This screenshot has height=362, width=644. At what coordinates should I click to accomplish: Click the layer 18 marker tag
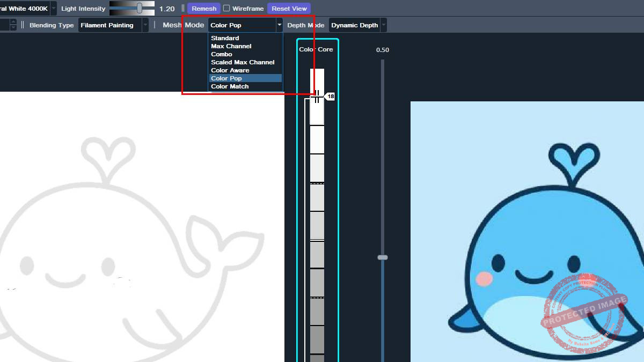coord(330,97)
